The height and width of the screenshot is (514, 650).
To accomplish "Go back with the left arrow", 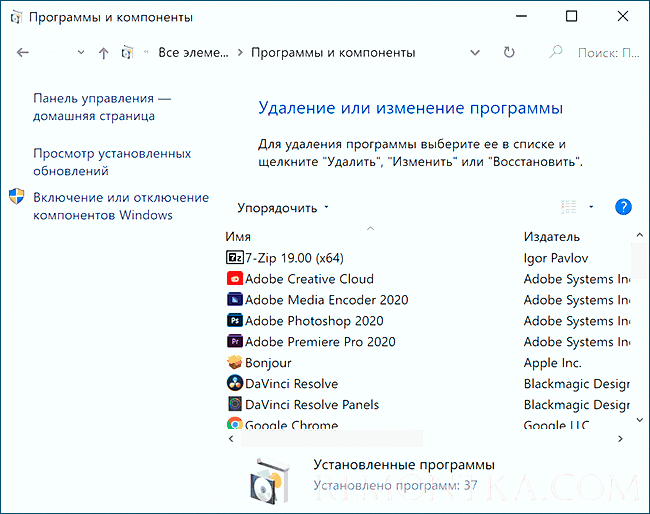I will coord(22,53).
